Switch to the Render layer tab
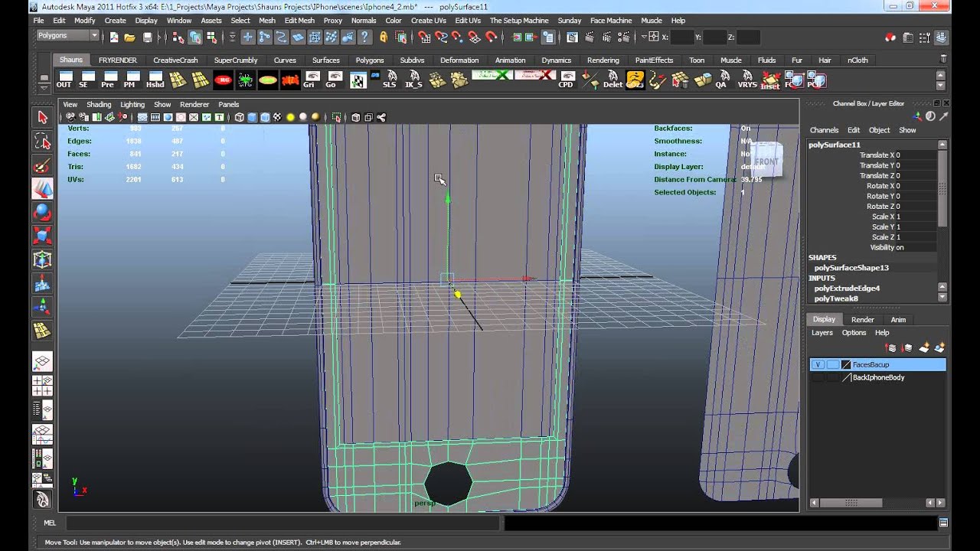 (862, 320)
